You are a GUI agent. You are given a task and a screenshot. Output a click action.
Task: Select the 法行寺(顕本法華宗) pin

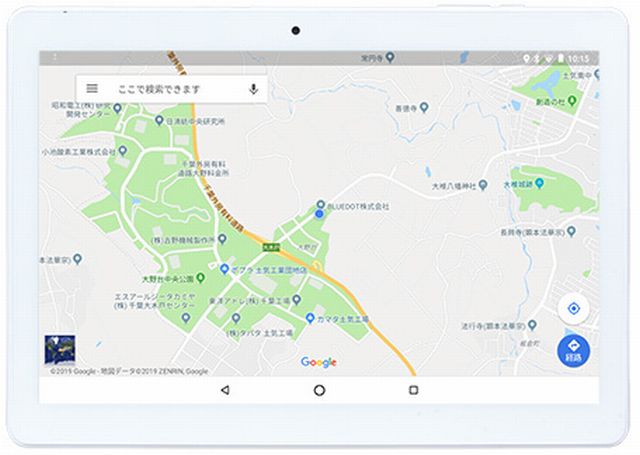coord(532,325)
